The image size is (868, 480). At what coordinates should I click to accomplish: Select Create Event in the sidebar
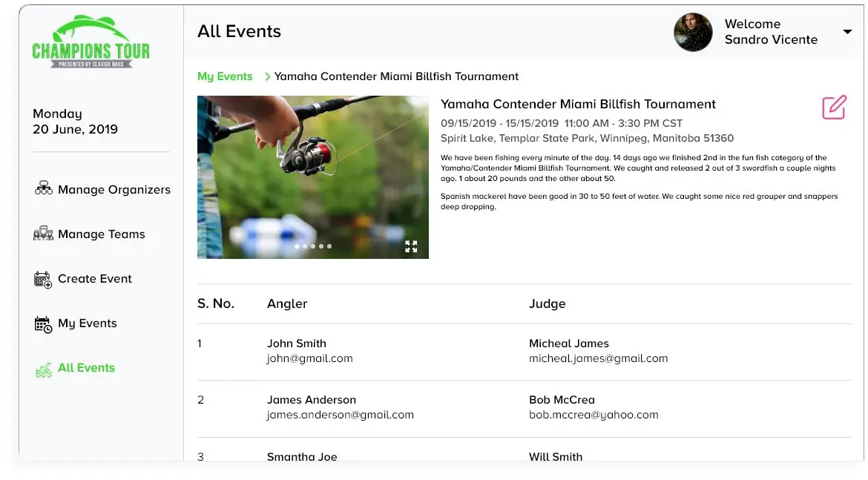point(95,278)
